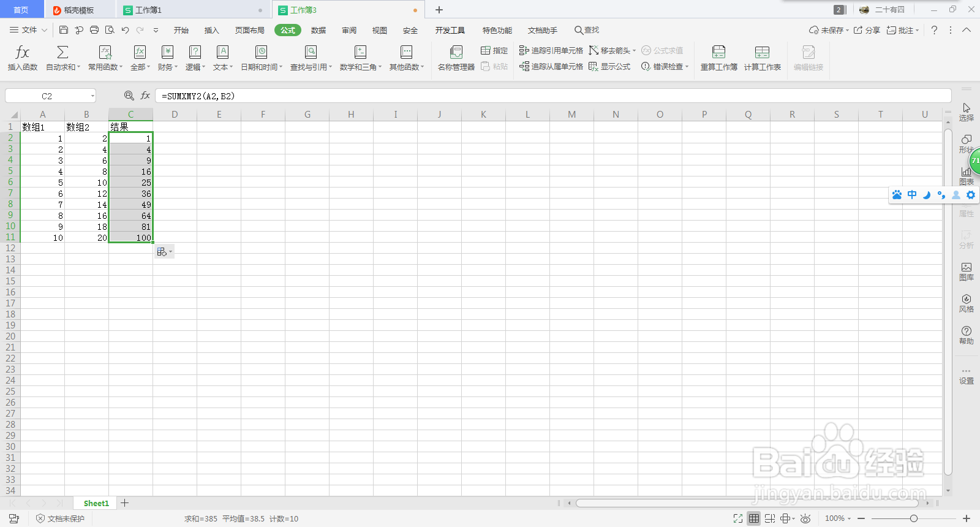The width and height of the screenshot is (980, 527).
Task: Toggle Show Formulas (显示公式)
Action: (609, 66)
